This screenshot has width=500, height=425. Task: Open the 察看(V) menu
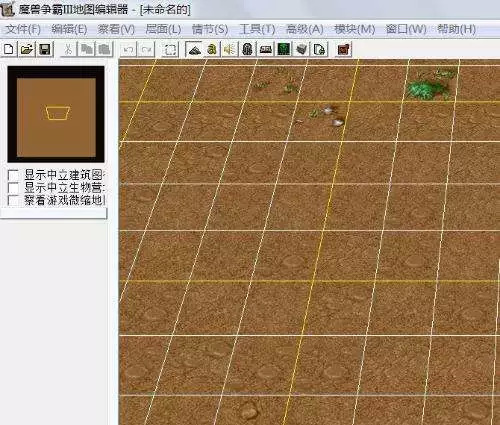[x=116, y=29]
